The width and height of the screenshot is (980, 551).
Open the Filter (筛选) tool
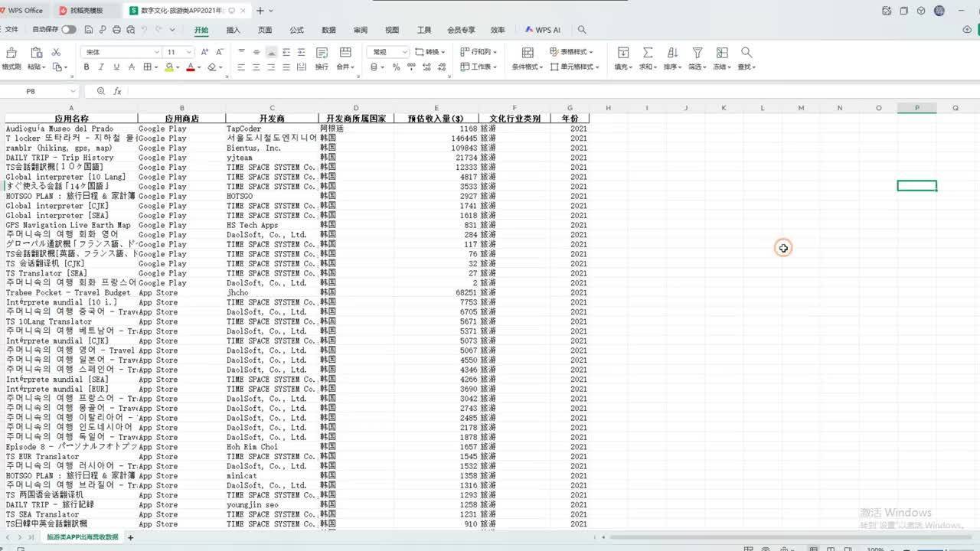coord(697,52)
